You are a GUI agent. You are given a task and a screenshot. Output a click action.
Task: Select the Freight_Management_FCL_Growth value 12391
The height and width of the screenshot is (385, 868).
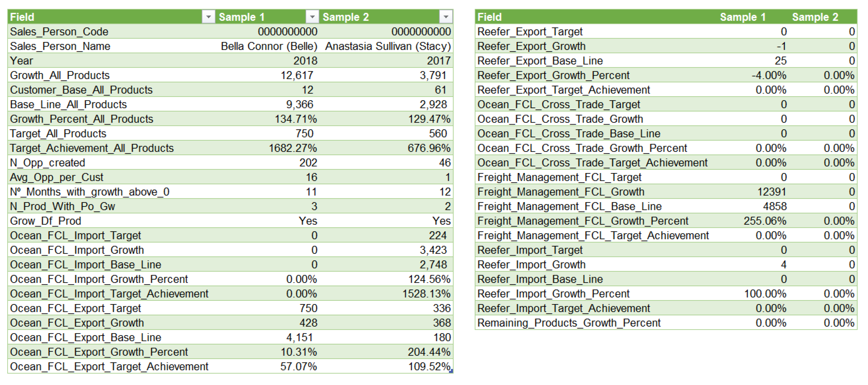click(x=771, y=192)
